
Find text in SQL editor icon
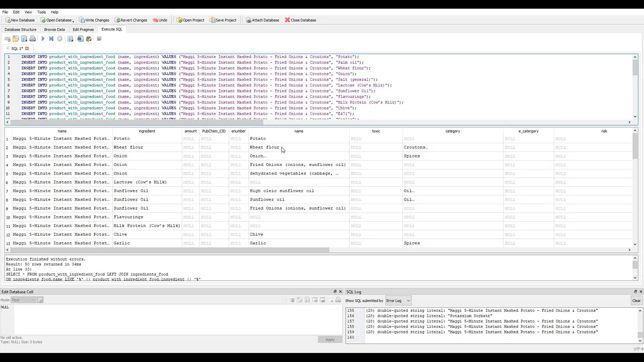[80, 39]
